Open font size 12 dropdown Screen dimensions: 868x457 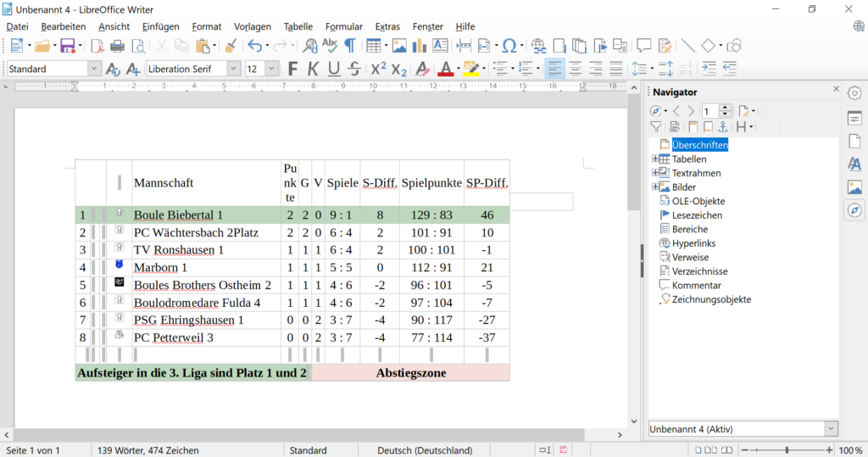pyautogui.click(x=271, y=69)
